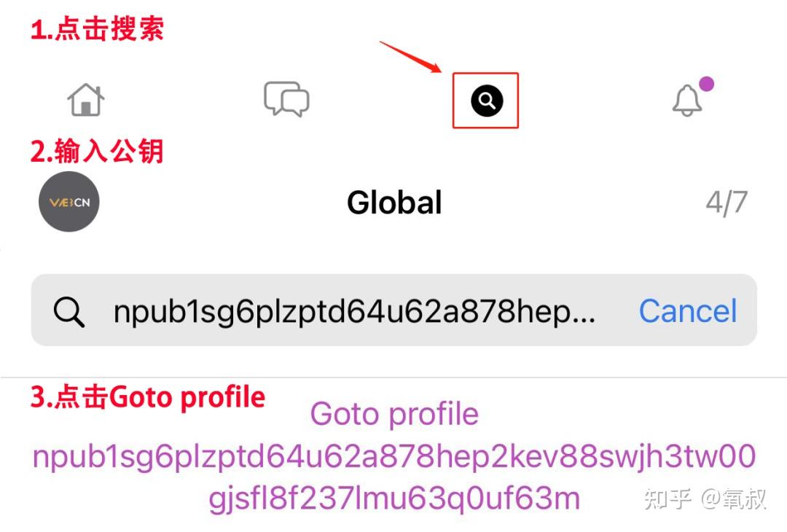The height and width of the screenshot is (532, 787).
Task: Tap the Global timeline title
Action: click(x=394, y=203)
